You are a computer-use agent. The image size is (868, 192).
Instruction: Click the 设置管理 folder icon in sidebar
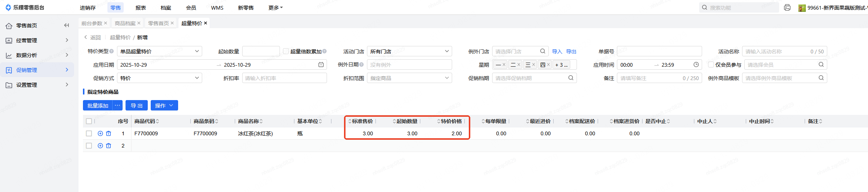9,85
